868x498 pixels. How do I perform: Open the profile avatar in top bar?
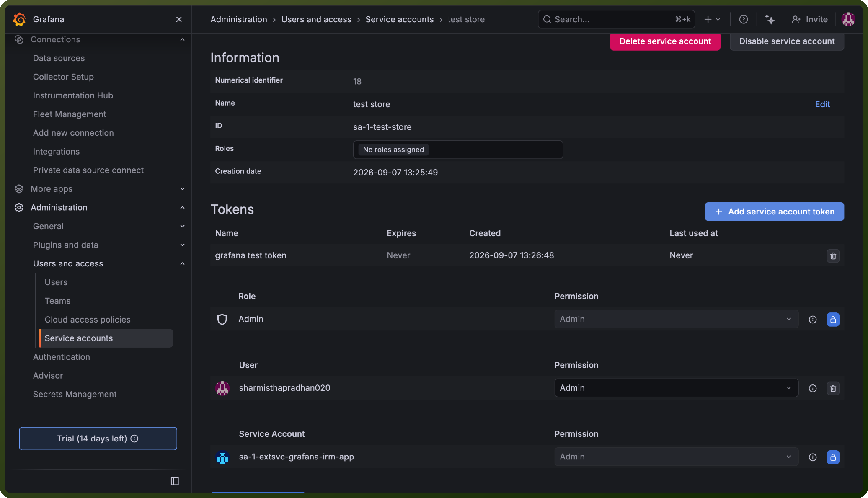[x=848, y=19]
